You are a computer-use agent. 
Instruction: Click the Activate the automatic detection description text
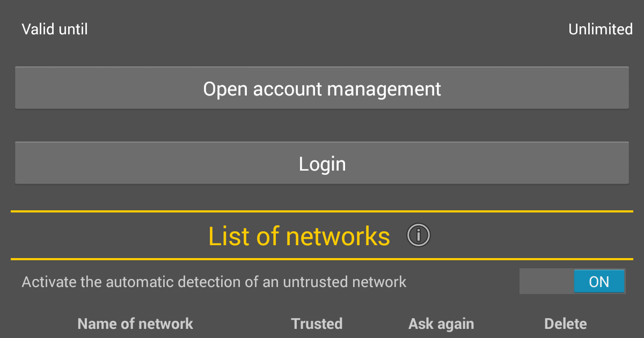(x=214, y=282)
